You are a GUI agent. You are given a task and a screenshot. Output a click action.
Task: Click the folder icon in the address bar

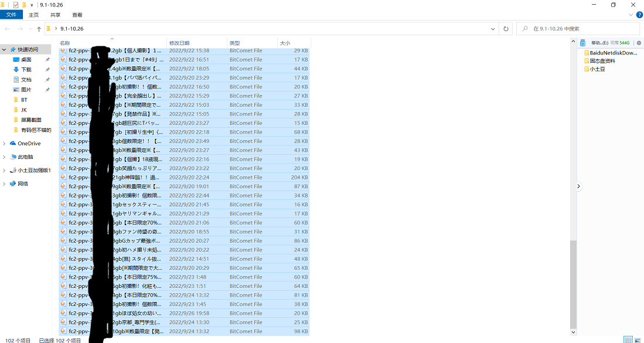click(49, 29)
